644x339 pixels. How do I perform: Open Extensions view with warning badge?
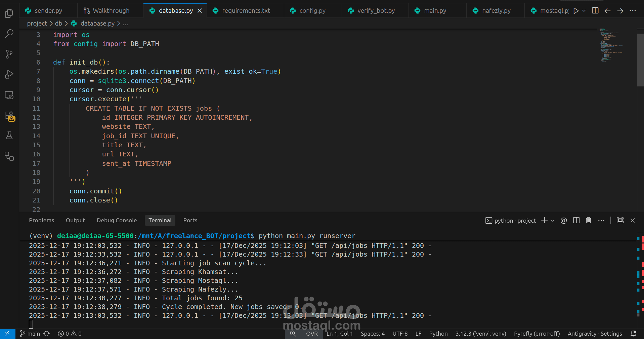point(9,116)
